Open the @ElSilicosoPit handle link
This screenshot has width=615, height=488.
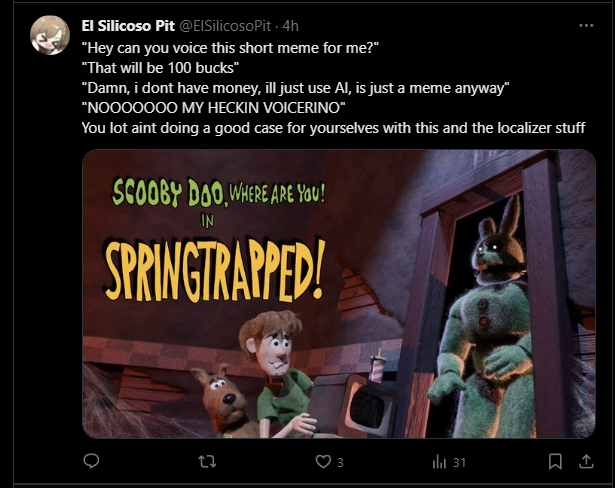[x=225, y=26]
